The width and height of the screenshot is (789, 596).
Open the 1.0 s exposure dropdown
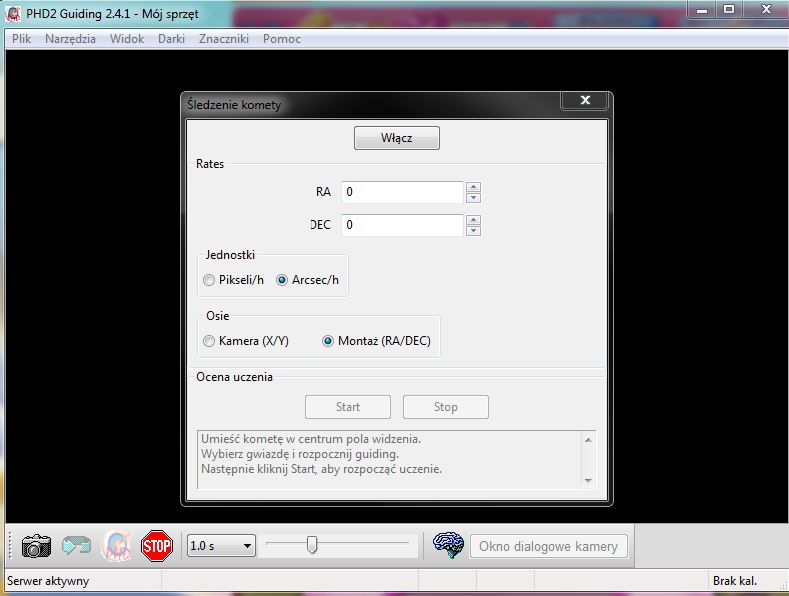221,546
